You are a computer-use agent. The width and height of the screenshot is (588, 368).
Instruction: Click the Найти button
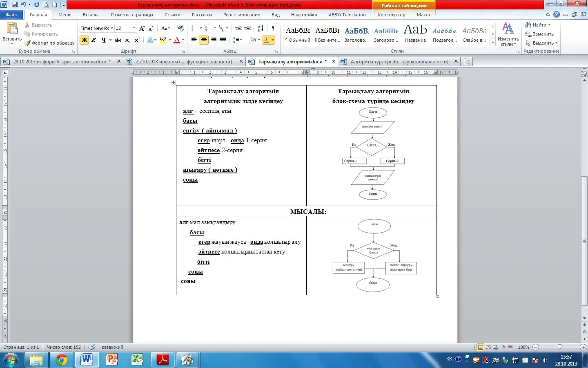[x=538, y=25]
